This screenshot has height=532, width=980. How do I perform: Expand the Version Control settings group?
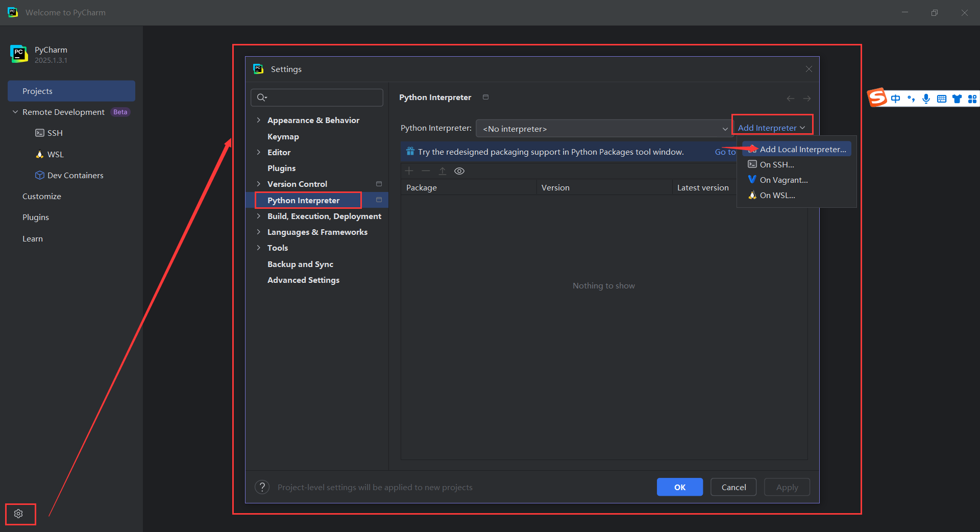click(259, 184)
